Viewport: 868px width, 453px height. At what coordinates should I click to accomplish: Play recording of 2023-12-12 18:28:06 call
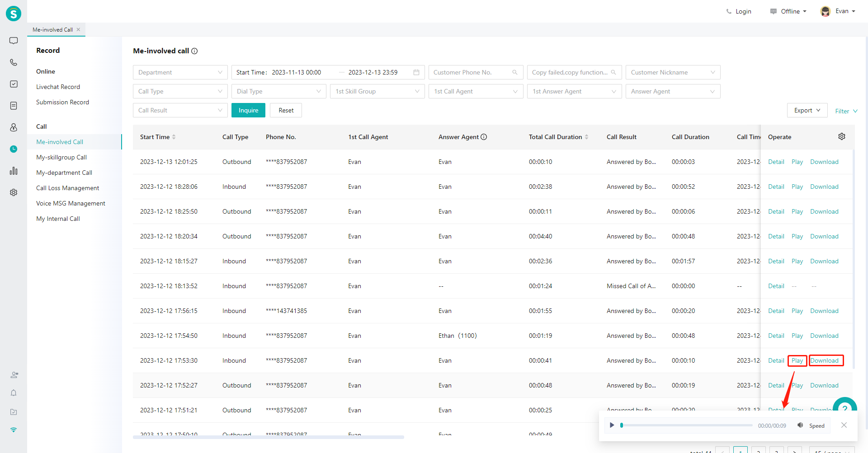797,187
